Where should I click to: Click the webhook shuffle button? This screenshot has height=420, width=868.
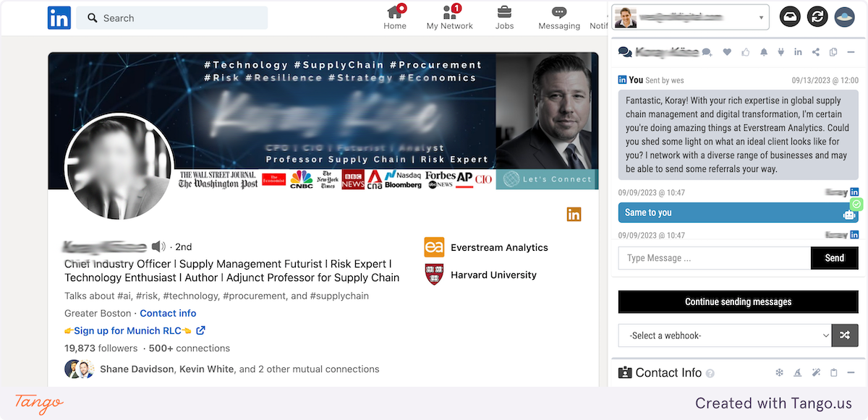(846, 335)
